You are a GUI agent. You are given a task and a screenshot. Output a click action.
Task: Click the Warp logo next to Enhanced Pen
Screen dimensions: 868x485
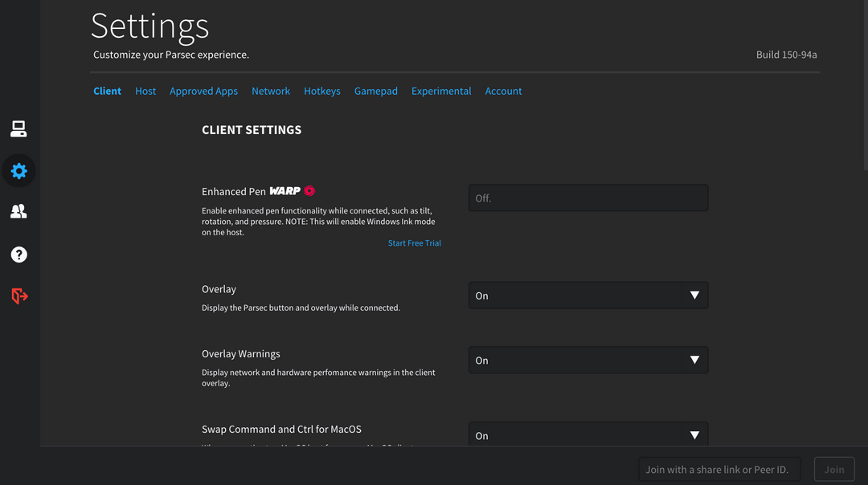point(293,191)
